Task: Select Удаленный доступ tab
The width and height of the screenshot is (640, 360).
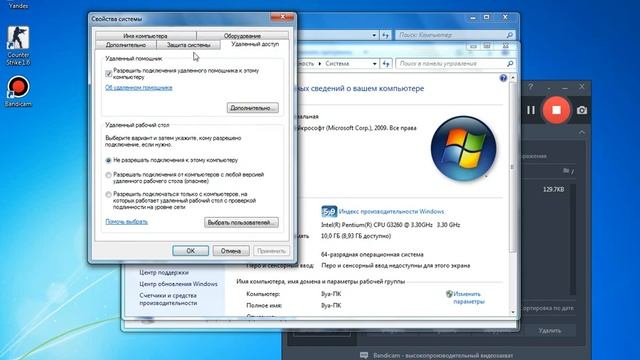Action: 255,44
